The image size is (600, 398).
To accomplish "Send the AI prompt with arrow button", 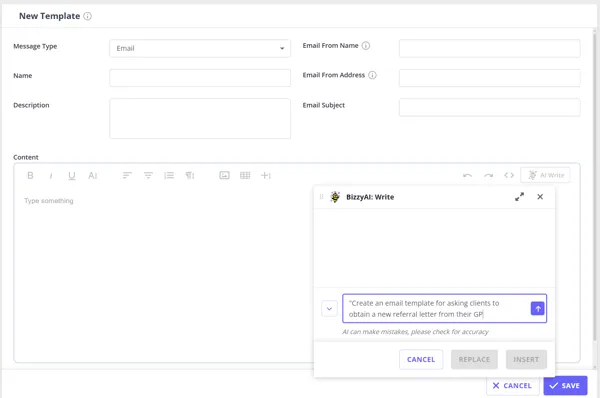I will pos(538,308).
